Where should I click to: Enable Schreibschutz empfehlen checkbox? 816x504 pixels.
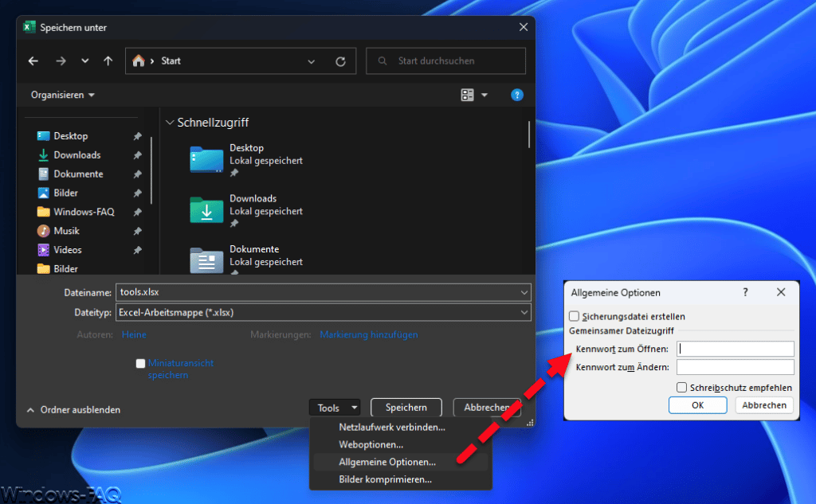click(682, 387)
